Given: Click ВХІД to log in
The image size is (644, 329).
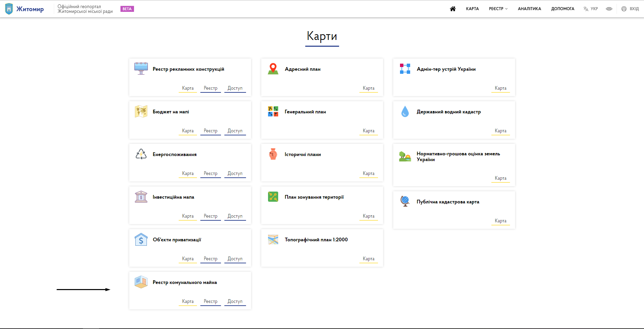Looking at the screenshot, I should pos(634,9).
